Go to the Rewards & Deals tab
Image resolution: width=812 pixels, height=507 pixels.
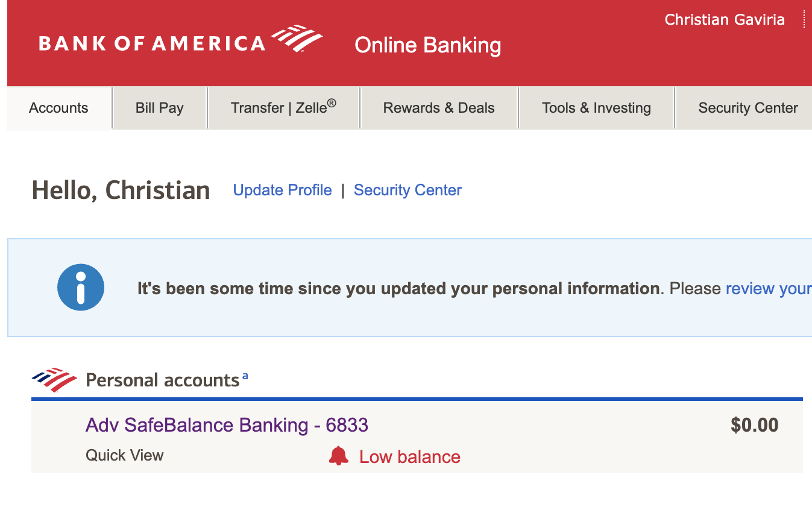[x=439, y=108]
